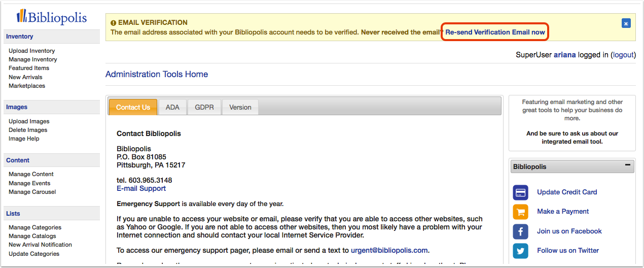
Task: Open Update Categories
Action: tap(34, 254)
